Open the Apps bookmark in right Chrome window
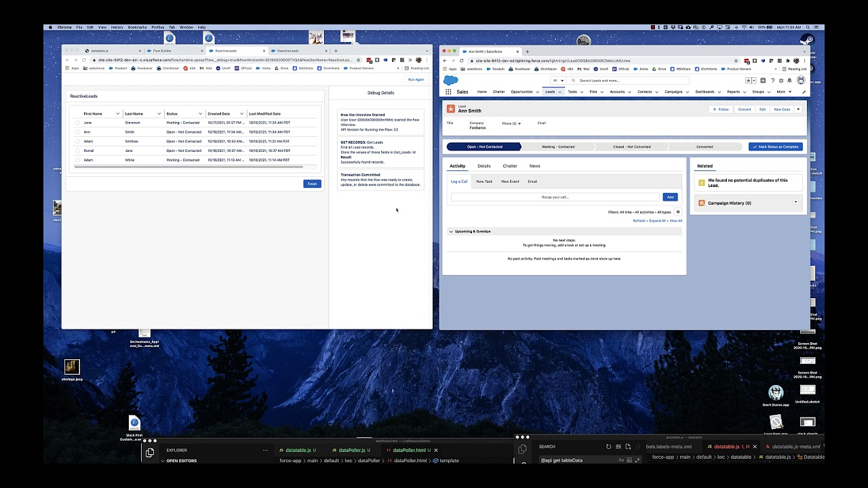The height and width of the screenshot is (488, 868). pyautogui.click(x=450, y=68)
